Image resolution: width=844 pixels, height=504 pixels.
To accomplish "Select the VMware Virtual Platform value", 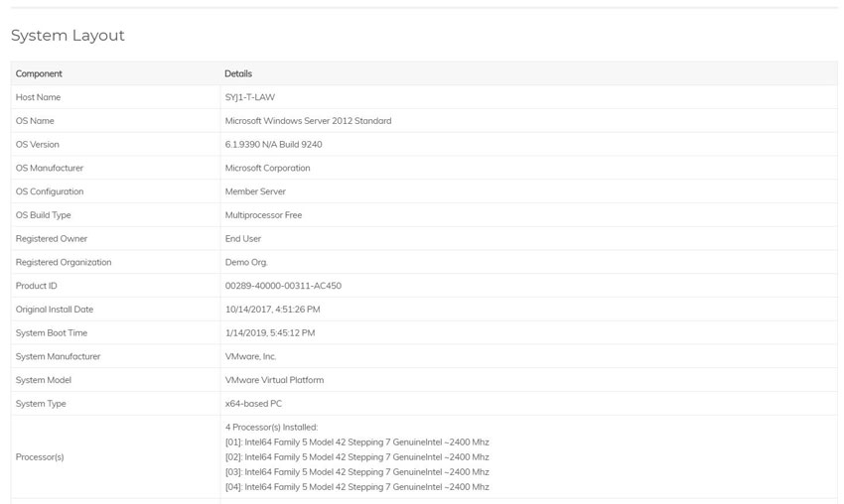I will pos(274,380).
